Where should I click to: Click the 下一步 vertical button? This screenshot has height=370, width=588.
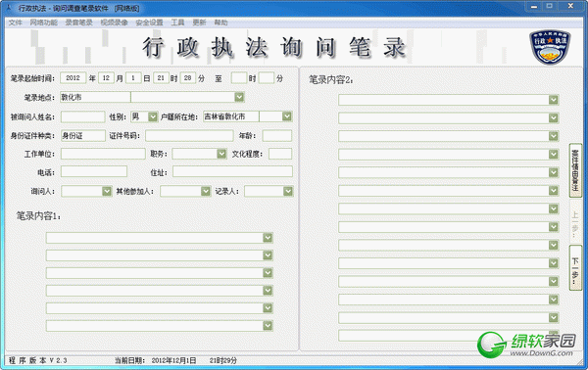(575, 268)
